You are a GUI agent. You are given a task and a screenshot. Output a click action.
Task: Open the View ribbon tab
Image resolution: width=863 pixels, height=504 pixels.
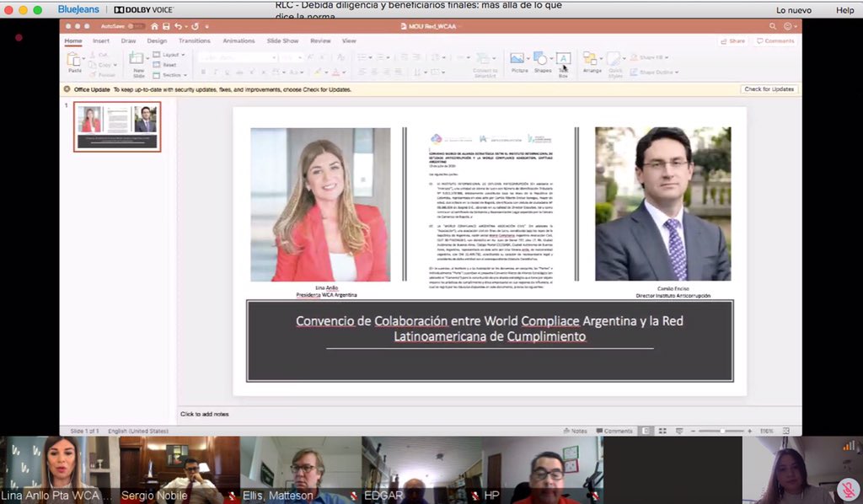click(x=349, y=40)
